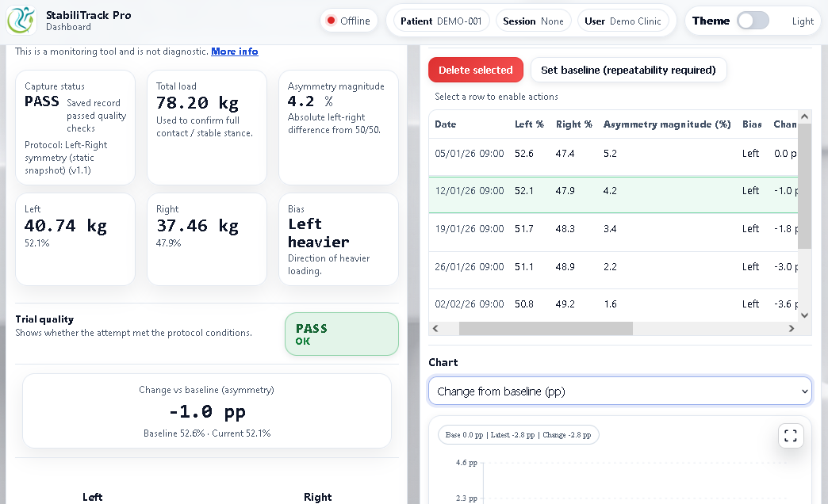Click the 5.2 asymmetry value cell

point(610,154)
